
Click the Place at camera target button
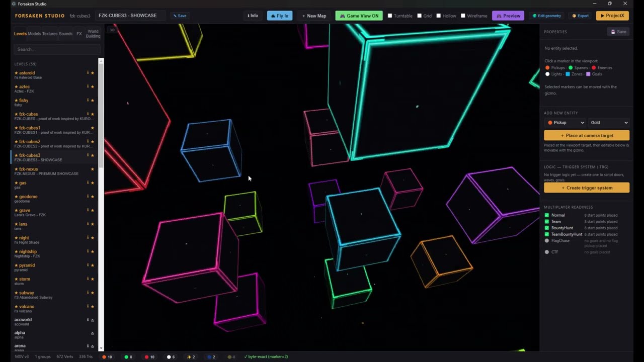[x=587, y=135]
